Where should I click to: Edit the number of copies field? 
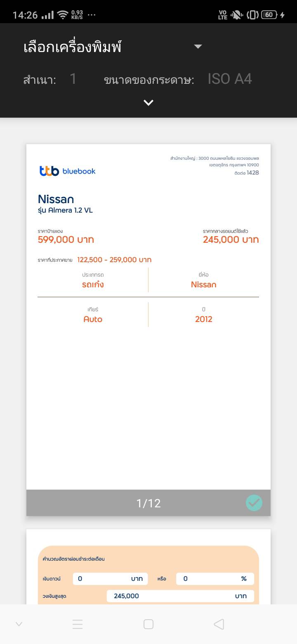tap(73, 79)
